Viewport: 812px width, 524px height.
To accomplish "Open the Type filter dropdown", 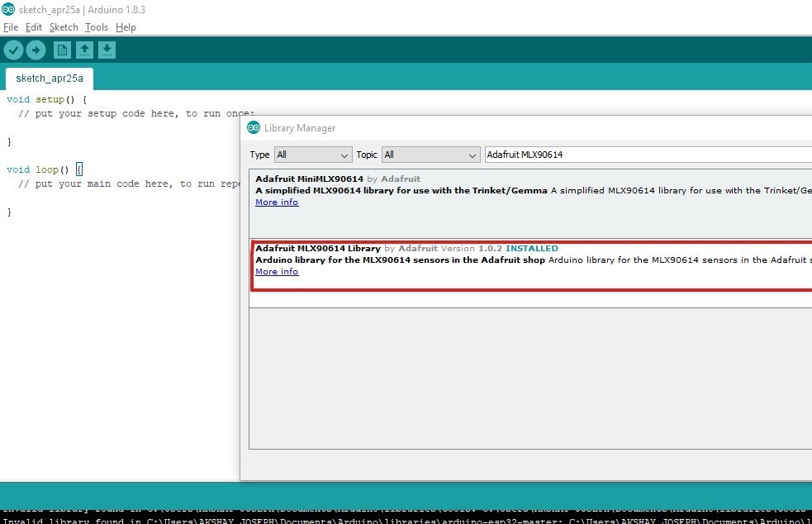I will tap(313, 155).
